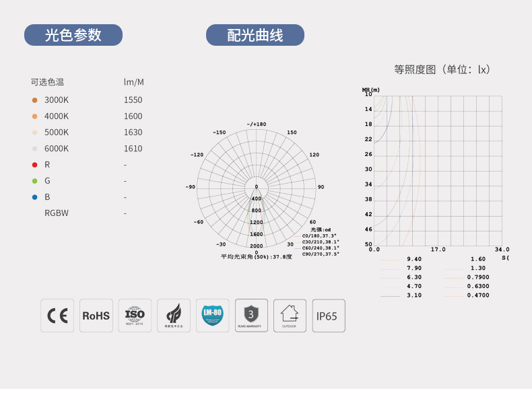Click the RGBW option label

coord(57,213)
